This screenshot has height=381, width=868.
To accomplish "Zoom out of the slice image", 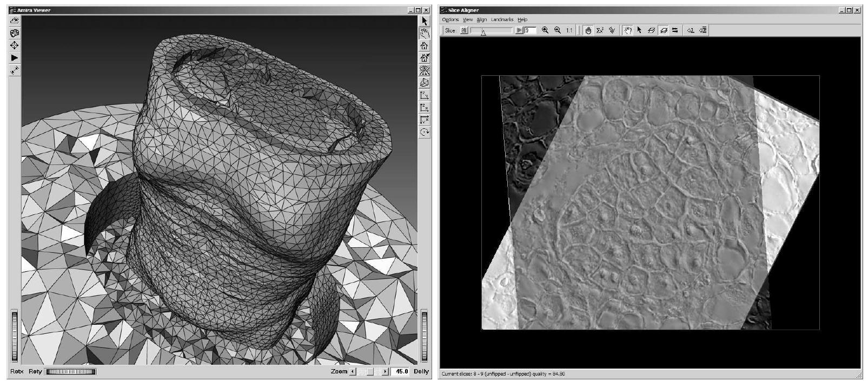I will click(x=558, y=31).
